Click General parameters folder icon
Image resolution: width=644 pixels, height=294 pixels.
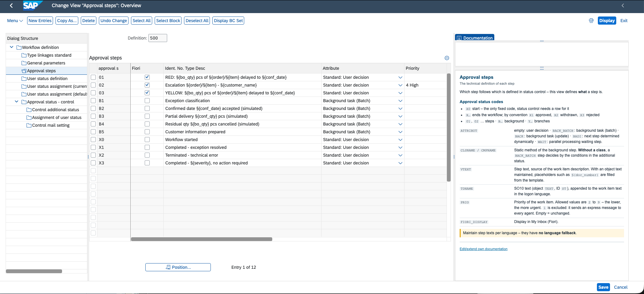pyautogui.click(x=24, y=63)
